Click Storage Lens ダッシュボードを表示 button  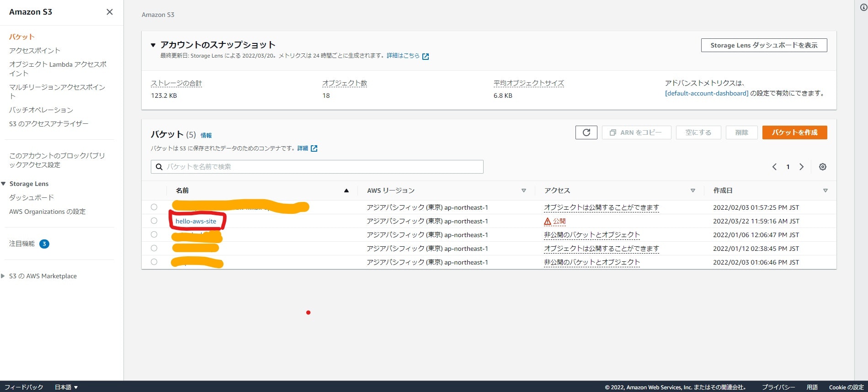pos(764,45)
